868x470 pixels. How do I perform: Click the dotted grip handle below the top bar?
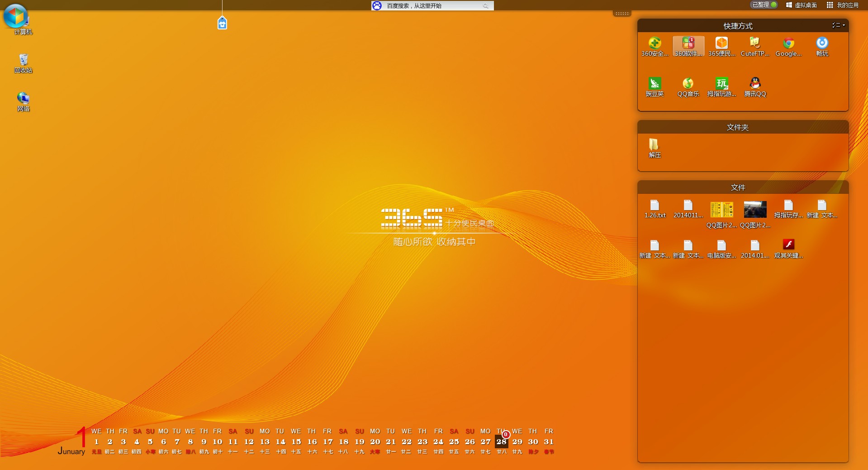622,14
